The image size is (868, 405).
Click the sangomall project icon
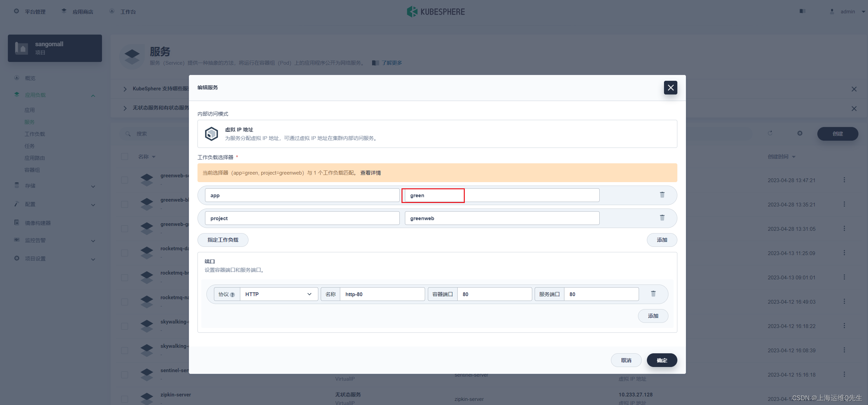pyautogui.click(x=22, y=48)
